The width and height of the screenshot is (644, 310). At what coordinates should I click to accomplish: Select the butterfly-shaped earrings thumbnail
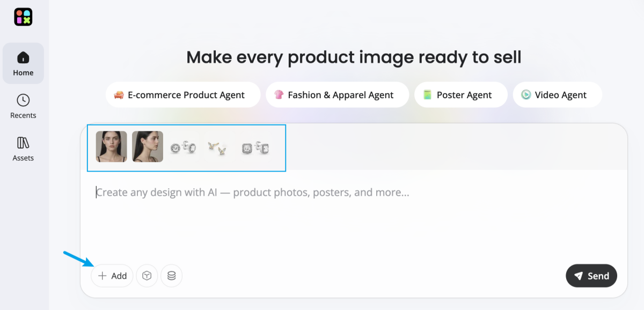217,148
